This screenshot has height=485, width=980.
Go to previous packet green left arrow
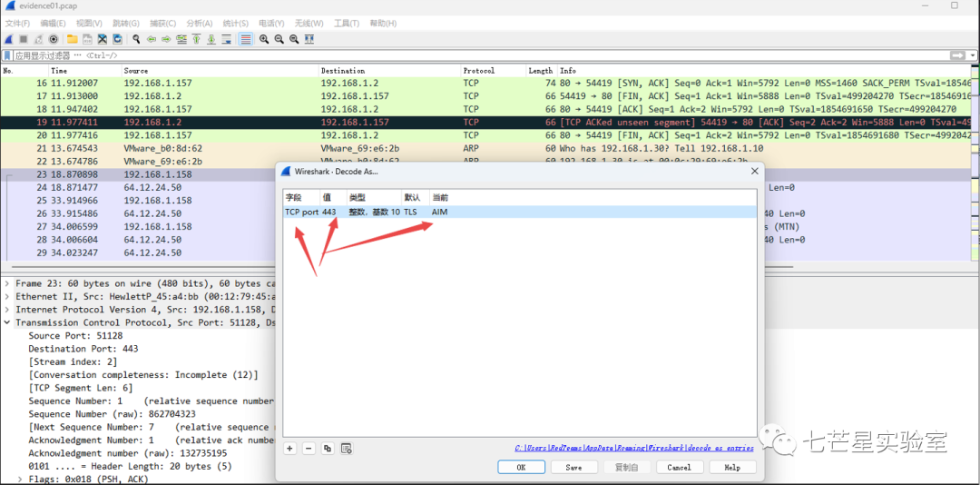coord(152,39)
